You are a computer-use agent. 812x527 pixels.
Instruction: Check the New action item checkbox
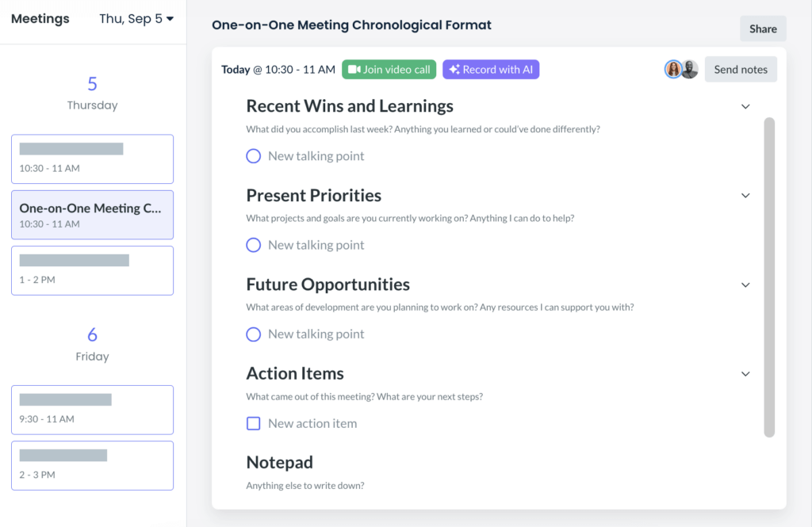coord(253,423)
